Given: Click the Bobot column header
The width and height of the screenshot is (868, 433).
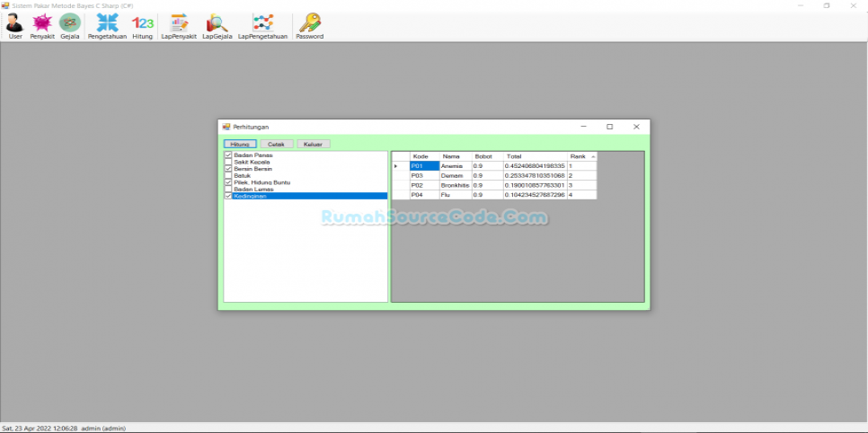Looking at the screenshot, I should [x=487, y=156].
